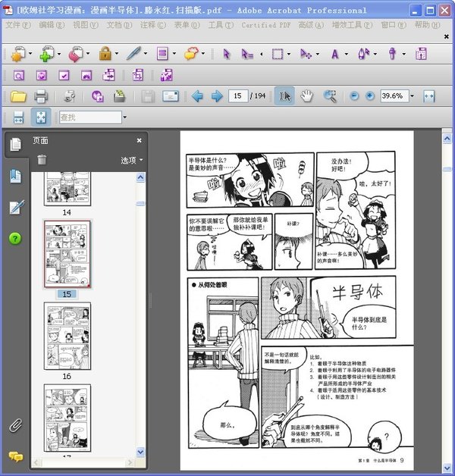
Task: Select the page 14 thumbnail
Action: [67, 189]
